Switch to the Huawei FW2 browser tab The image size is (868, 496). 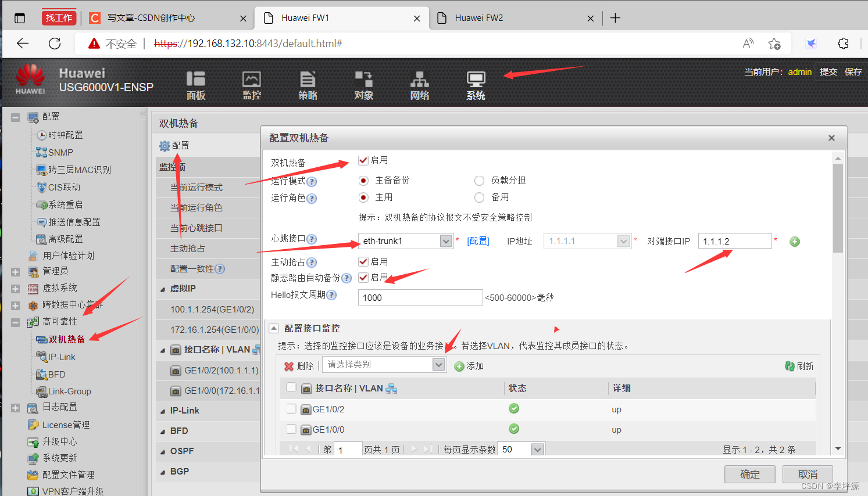(515, 18)
